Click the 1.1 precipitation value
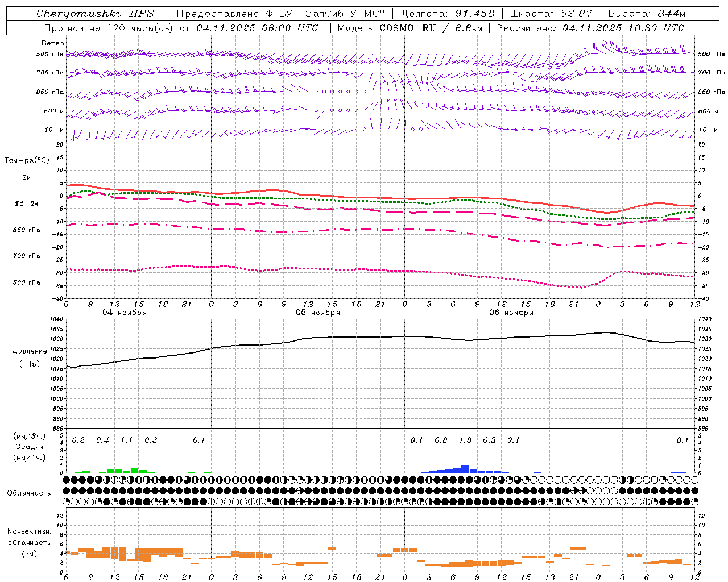This screenshot has width=728, height=582. [127, 440]
